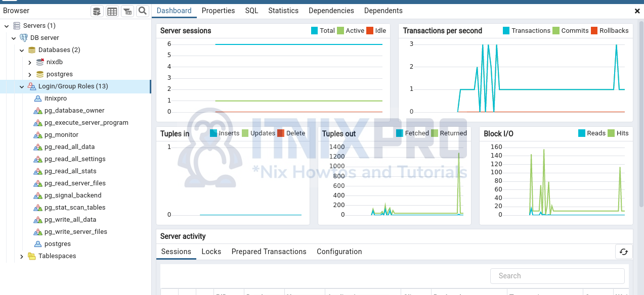The height and width of the screenshot is (295, 644).
Task: Click the itnixpro login role icon
Action: tap(38, 99)
